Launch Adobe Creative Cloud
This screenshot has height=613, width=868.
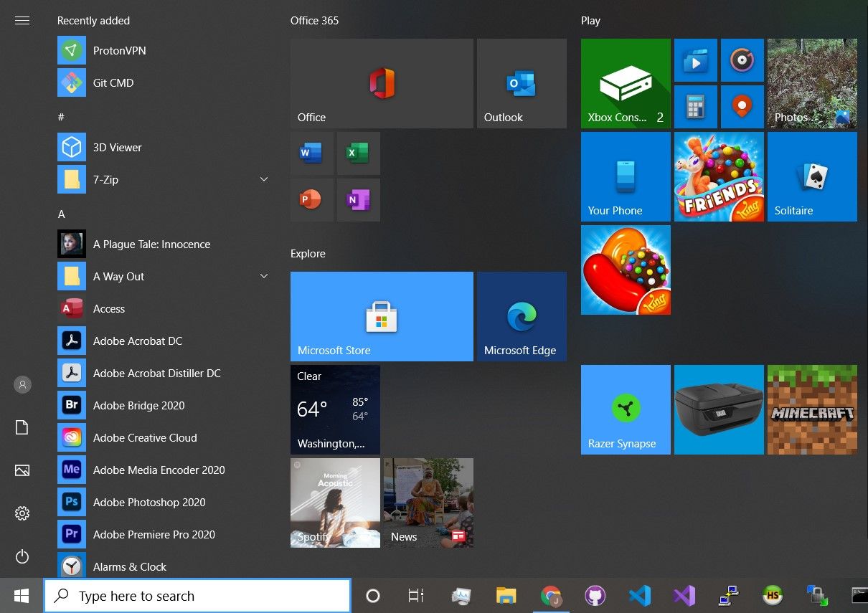pos(164,437)
